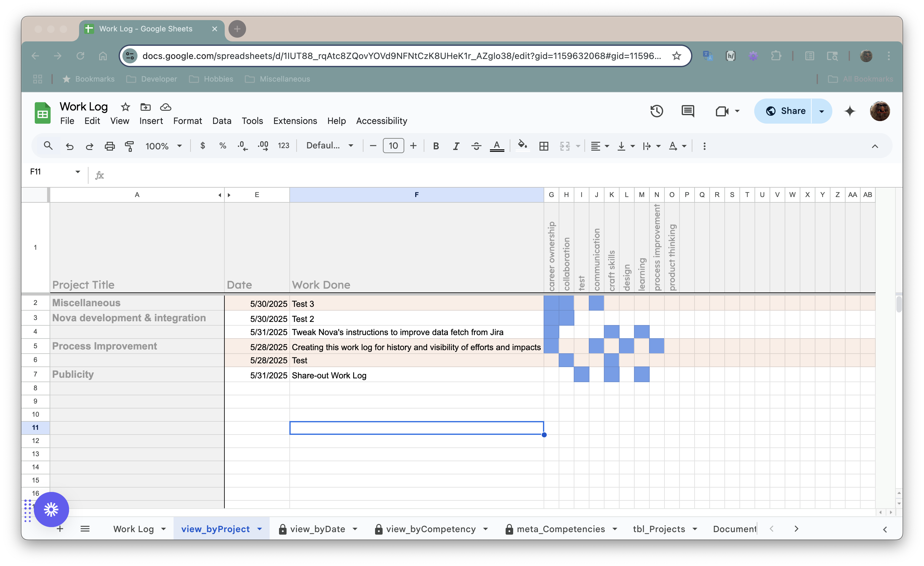Open text wrapping dropdown

[x=651, y=146]
